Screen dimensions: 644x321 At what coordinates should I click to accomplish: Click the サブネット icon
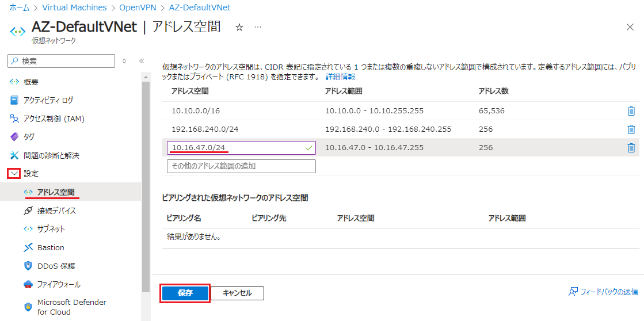[x=28, y=229]
